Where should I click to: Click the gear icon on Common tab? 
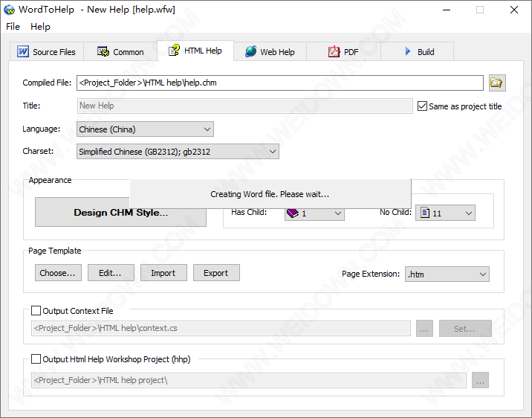pos(103,51)
